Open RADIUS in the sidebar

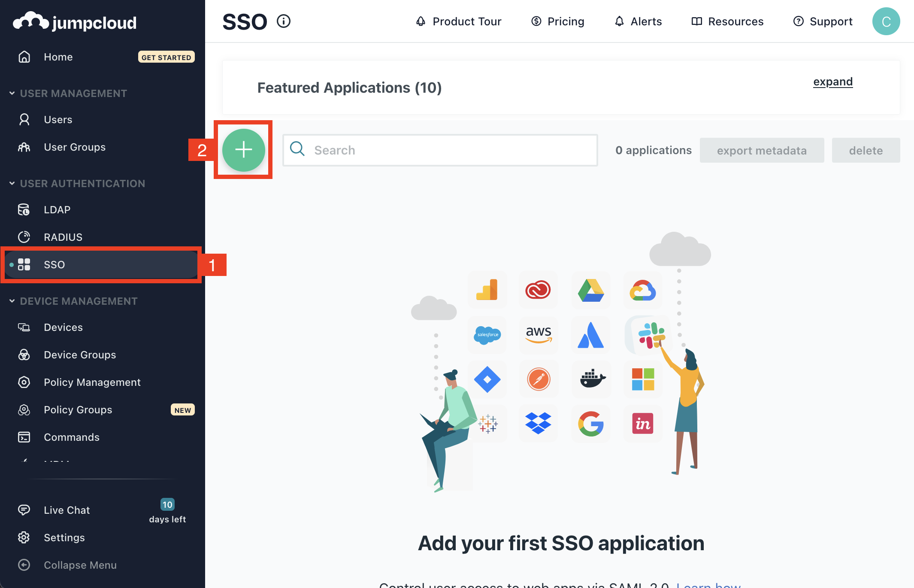pos(63,237)
